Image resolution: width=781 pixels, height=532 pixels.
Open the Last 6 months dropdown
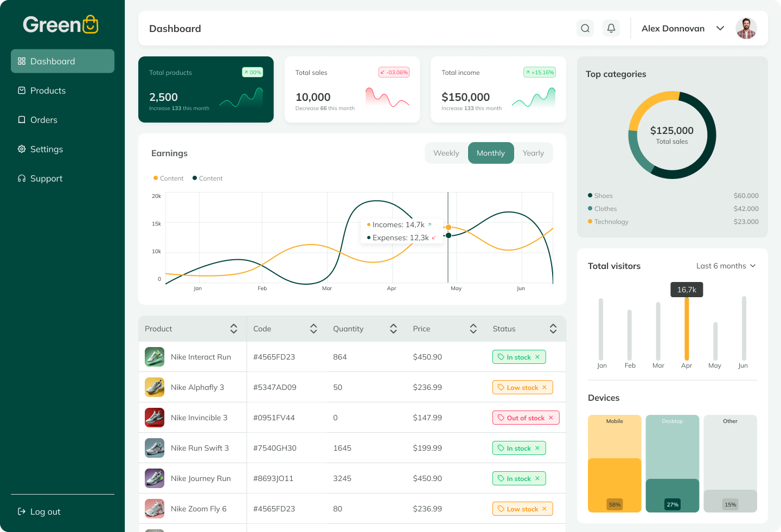726,266
